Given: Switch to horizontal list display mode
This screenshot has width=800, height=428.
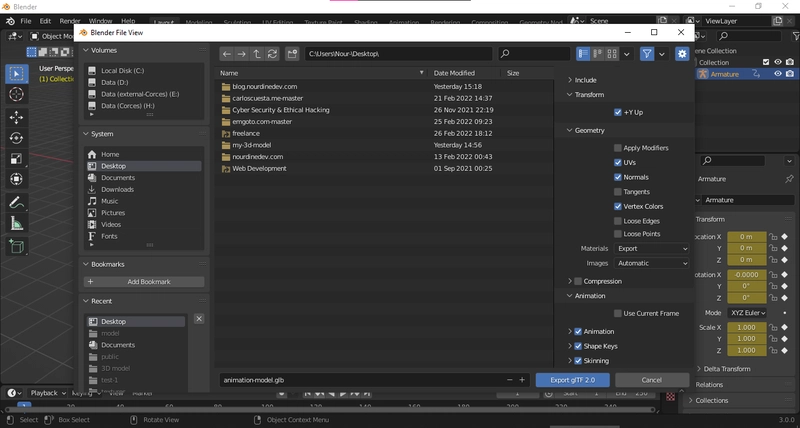Looking at the screenshot, I should [x=597, y=54].
